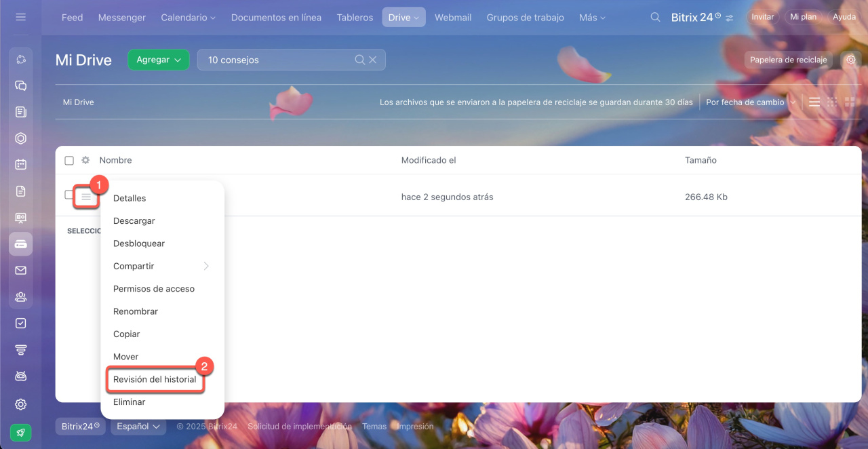Click the green rocket icon in sidebar
This screenshot has width=868, height=449.
point(20,432)
